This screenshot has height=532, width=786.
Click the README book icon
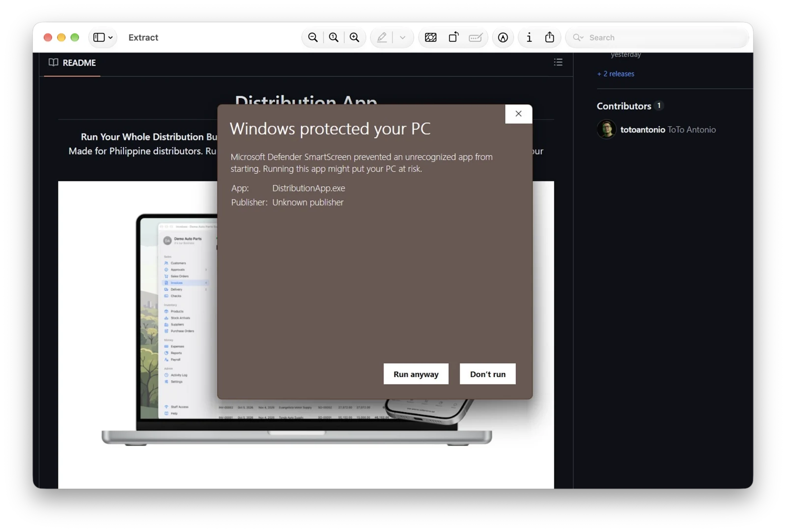(x=53, y=62)
